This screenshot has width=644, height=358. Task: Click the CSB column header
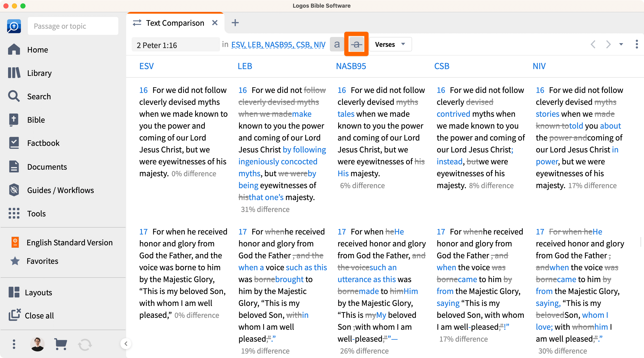coord(442,66)
